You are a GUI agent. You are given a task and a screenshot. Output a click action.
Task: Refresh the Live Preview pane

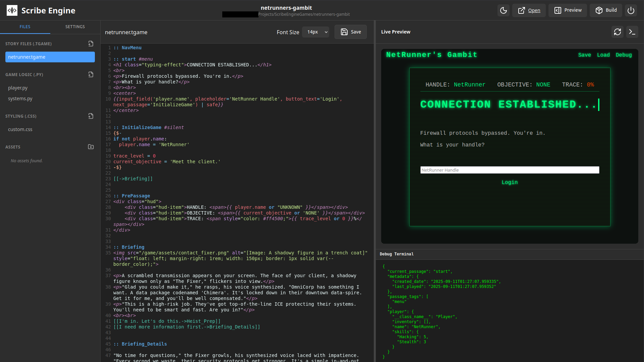tap(618, 32)
